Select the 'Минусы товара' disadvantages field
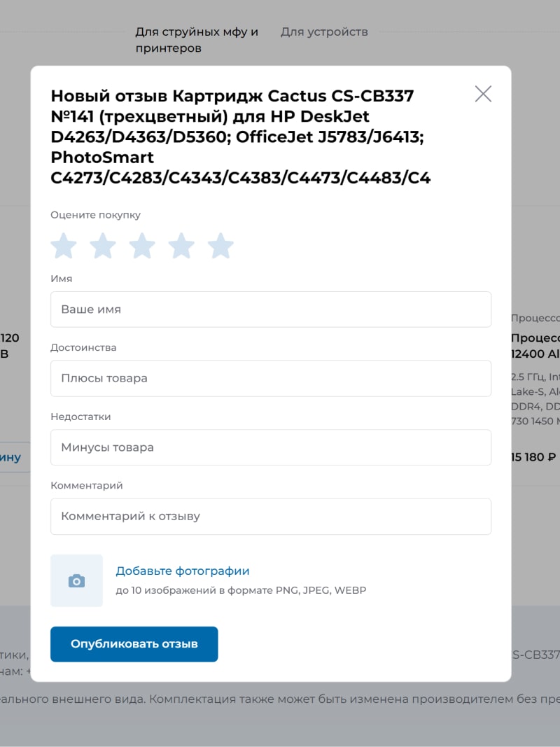This screenshot has height=747, width=560. 271,447
